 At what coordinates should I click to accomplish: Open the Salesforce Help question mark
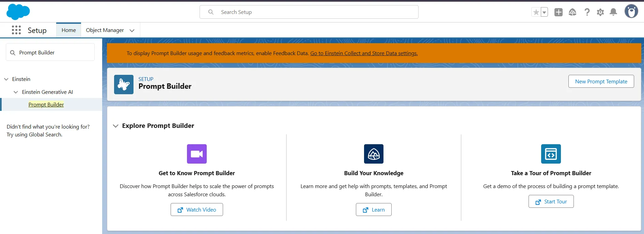point(587,12)
